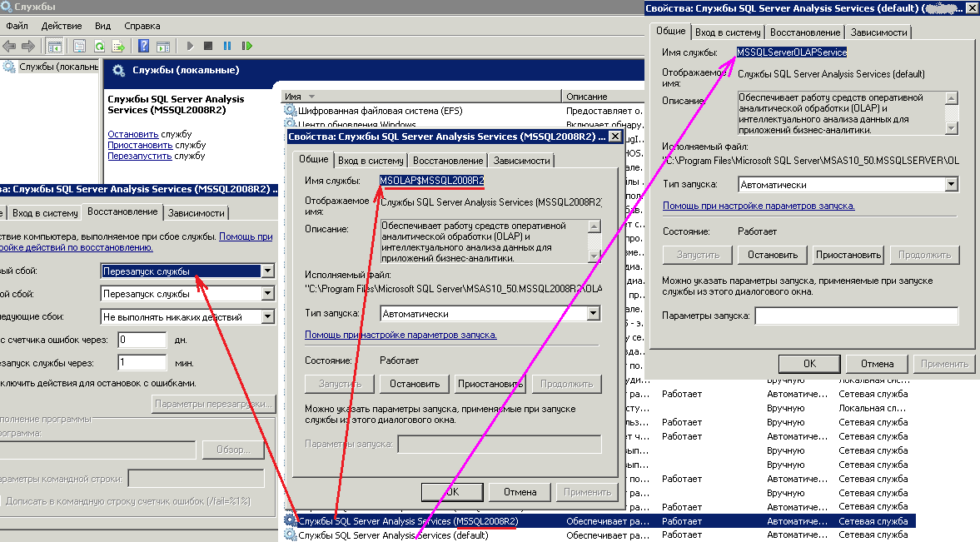Click the Pause Service icon in toolbar

coord(227,46)
